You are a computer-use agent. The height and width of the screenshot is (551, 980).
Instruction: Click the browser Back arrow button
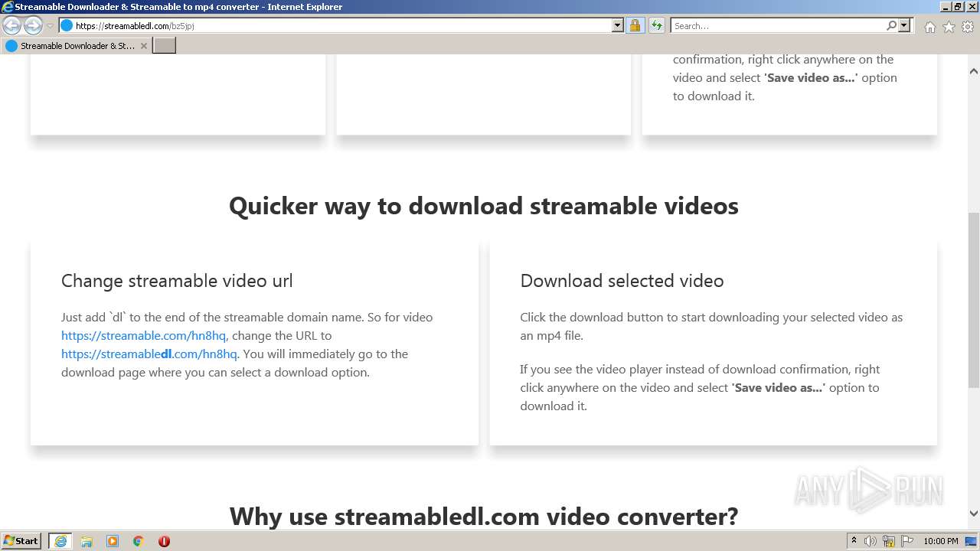pos(12,26)
